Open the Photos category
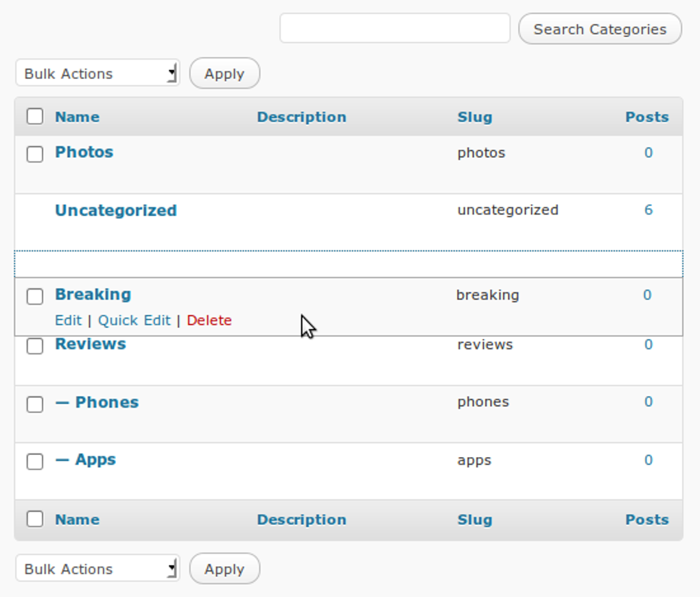Viewport: 700px width, 597px height. (x=84, y=152)
